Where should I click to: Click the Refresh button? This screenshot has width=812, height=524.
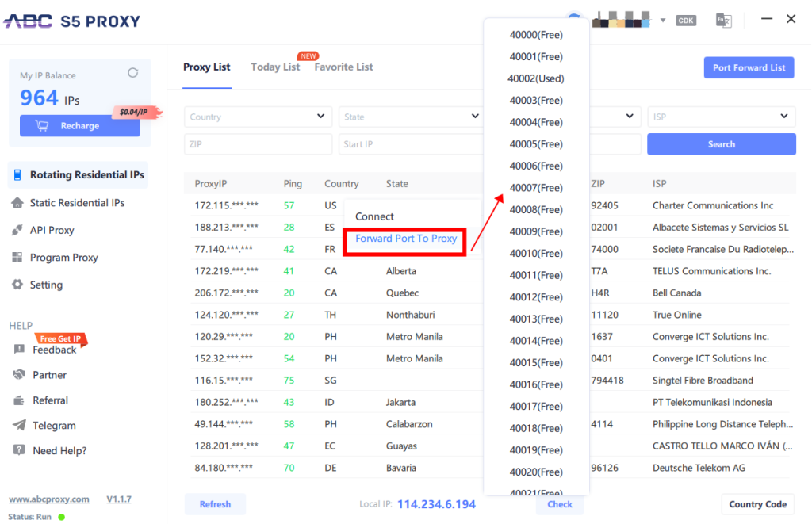click(215, 504)
